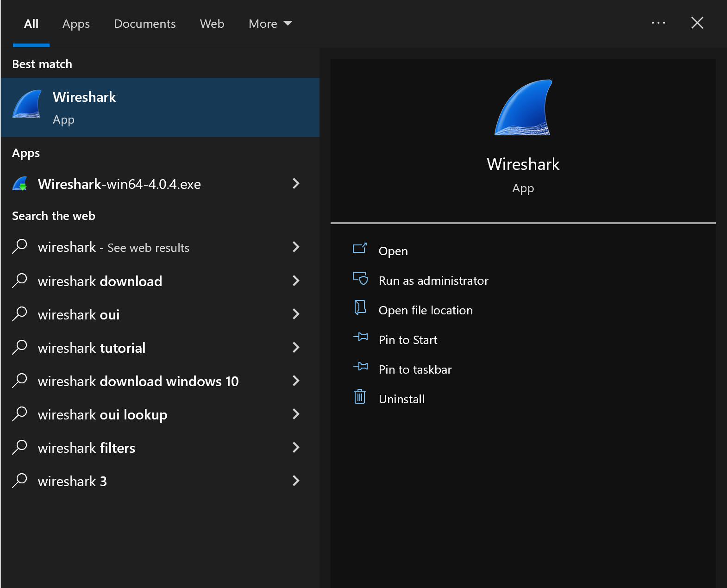Image resolution: width=727 pixels, height=588 pixels.
Task: Choose Open file location
Action: [x=426, y=310]
